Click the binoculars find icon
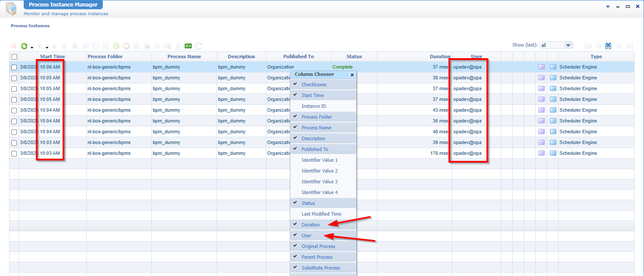The height and width of the screenshot is (276, 644). point(609,46)
